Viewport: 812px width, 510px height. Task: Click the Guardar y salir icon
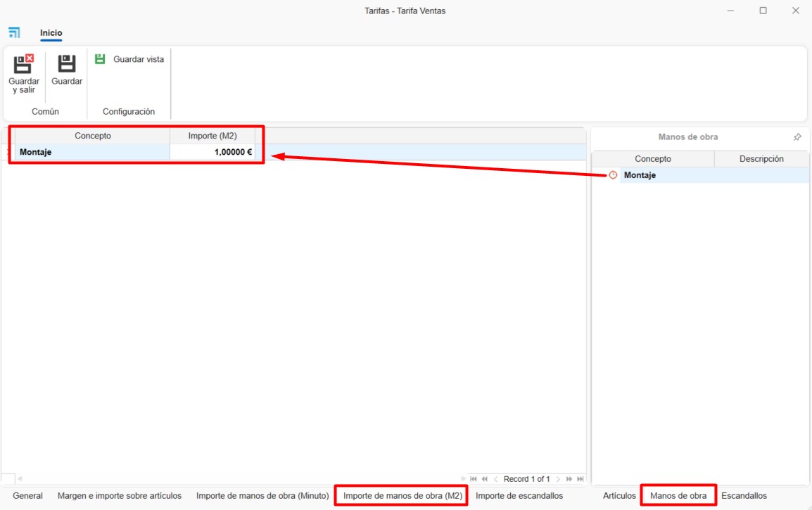[24, 64]
